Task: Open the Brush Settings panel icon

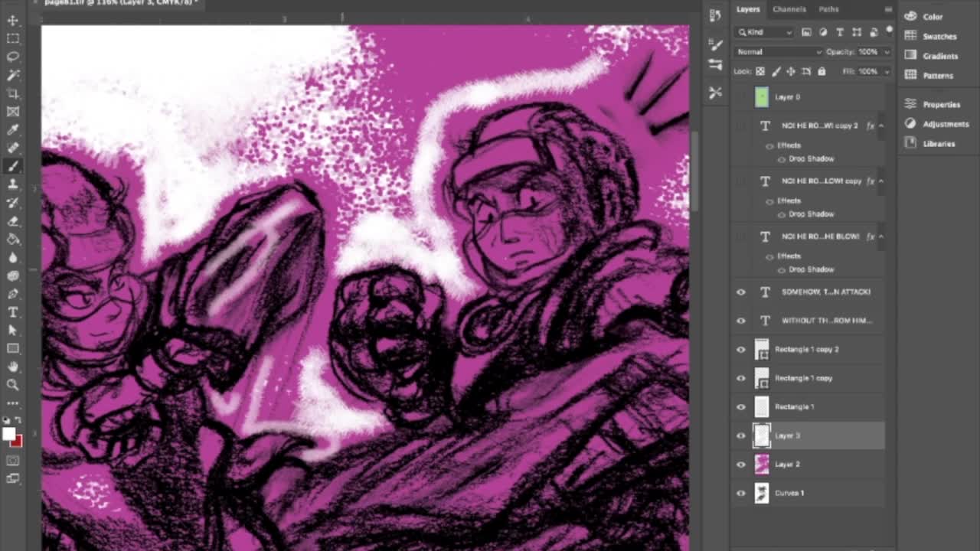Action: [x=715, y=45]
